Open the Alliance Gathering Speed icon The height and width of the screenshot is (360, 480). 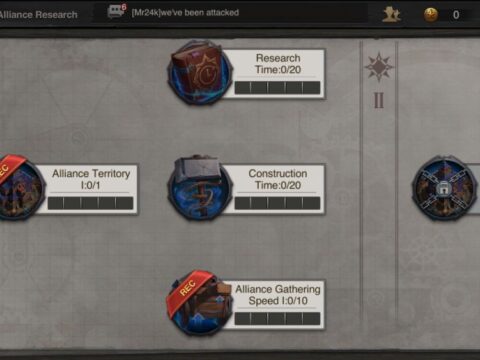pos(200,303)
